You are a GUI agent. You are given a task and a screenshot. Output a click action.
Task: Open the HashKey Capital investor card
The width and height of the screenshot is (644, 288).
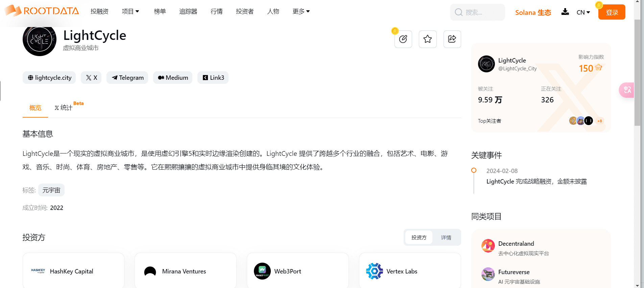point(73,271)
